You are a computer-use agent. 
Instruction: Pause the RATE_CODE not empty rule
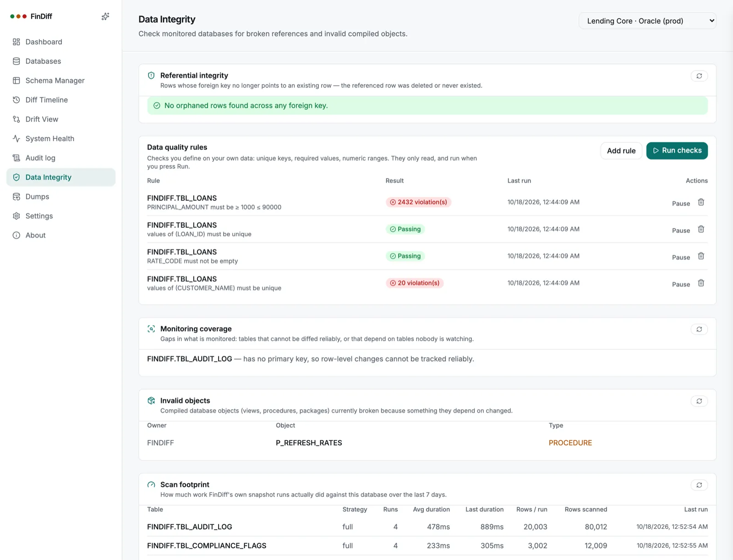pyautogui.click(x=681, y=258)
